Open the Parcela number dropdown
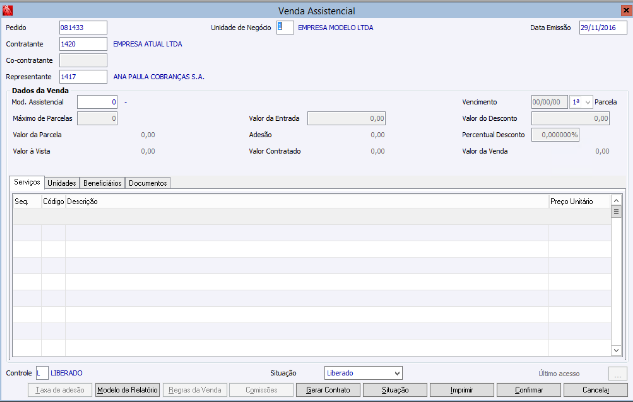Viewport: 633px width, 402px height. [581, 102]
